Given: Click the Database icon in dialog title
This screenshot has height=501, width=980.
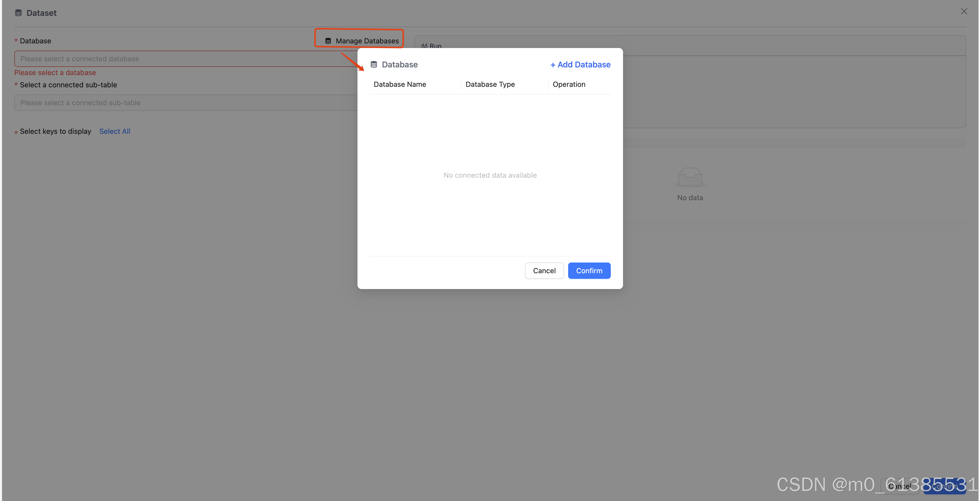Looking at the screenshot, I should [x=374, y=65].
